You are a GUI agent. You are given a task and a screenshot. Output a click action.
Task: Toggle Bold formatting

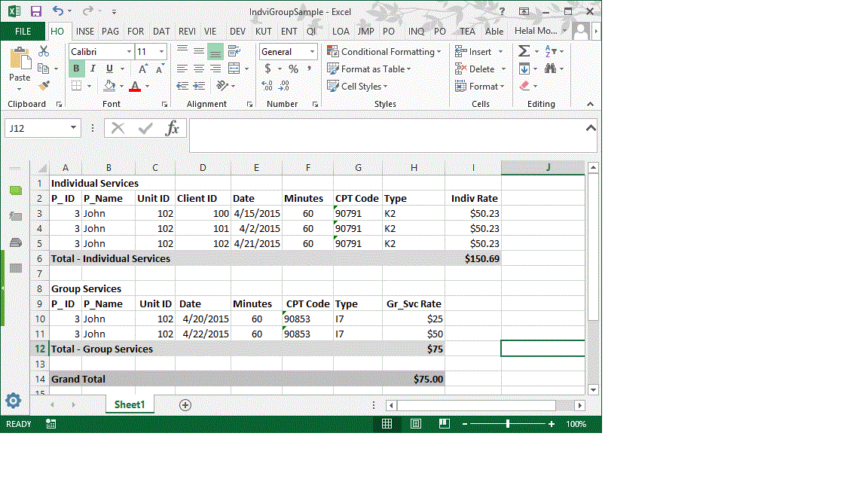click(75, 69)
